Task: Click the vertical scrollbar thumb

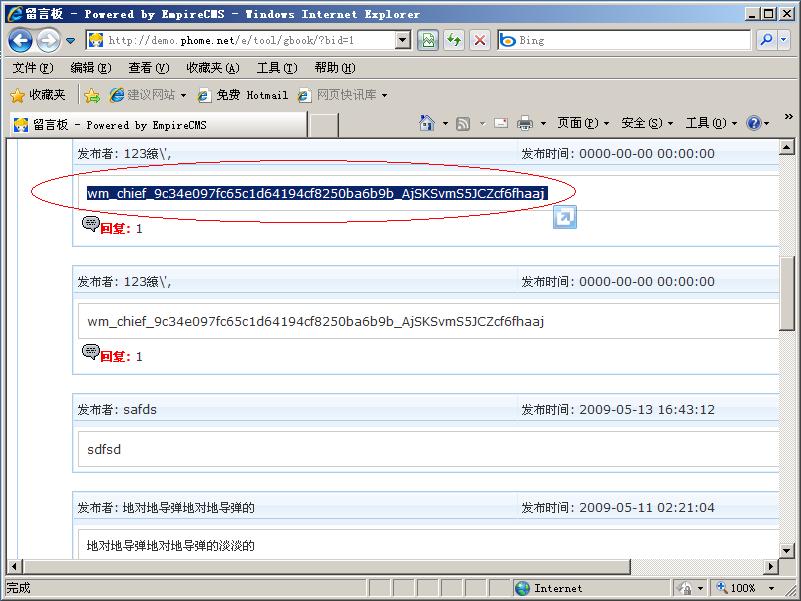Action: [x=787, y=293]
